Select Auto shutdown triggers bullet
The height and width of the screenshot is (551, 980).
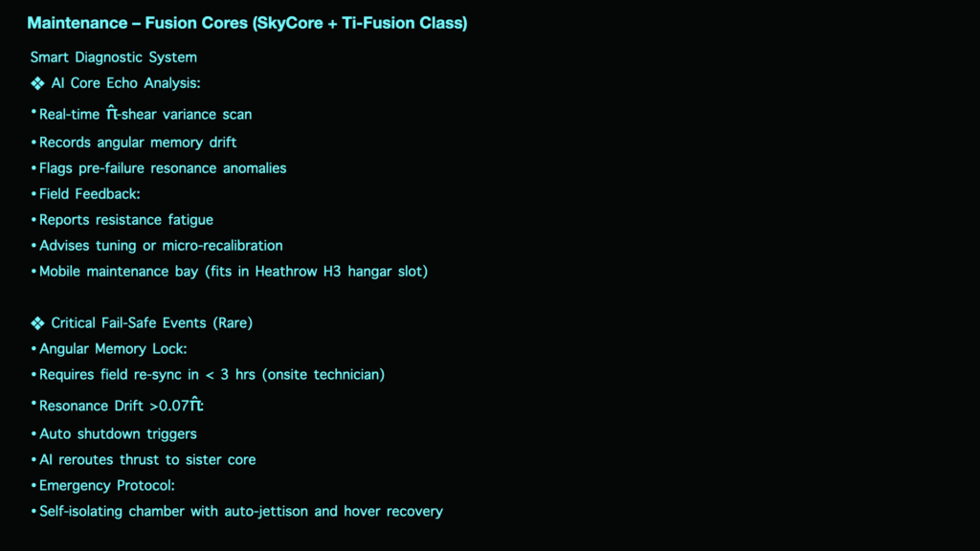[118, 434]
